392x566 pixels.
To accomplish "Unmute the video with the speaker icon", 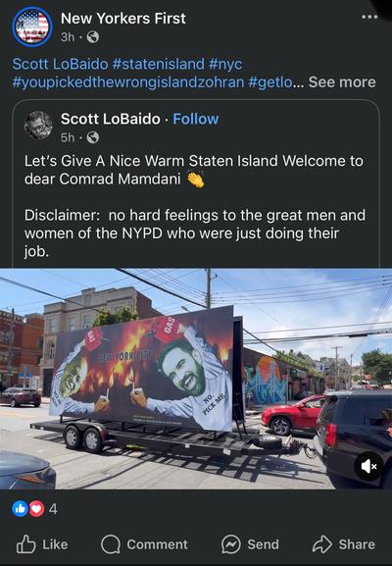I will click(368, 466).
